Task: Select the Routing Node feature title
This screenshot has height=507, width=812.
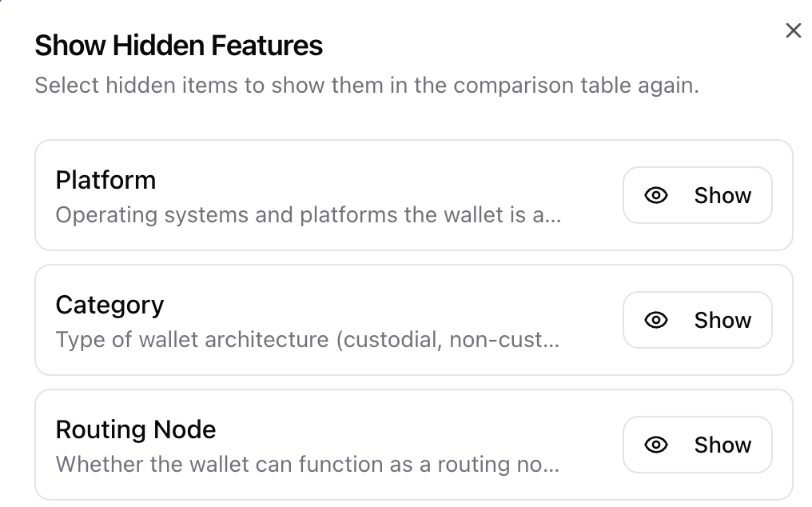Action: click(x=136, y=429)
